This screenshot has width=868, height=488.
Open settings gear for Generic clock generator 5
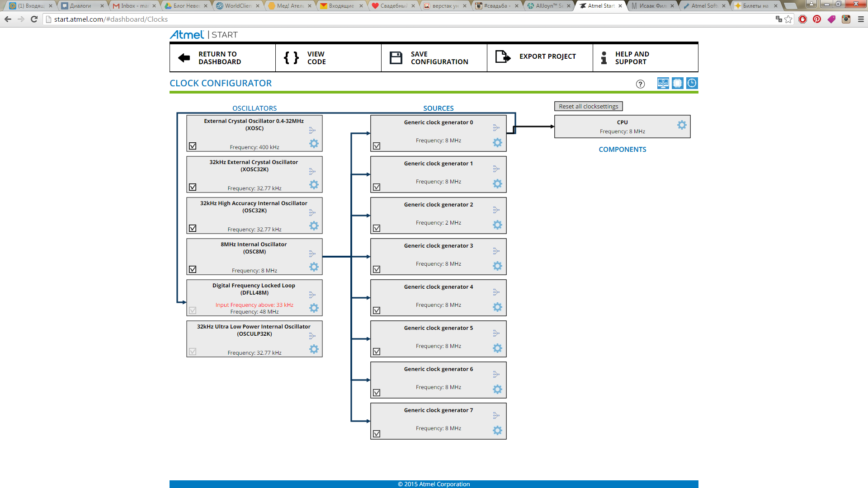pos(497,348)
